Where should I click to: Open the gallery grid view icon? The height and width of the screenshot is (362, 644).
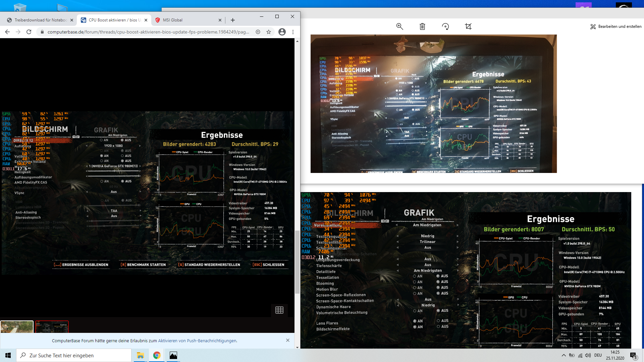(279, 310)
